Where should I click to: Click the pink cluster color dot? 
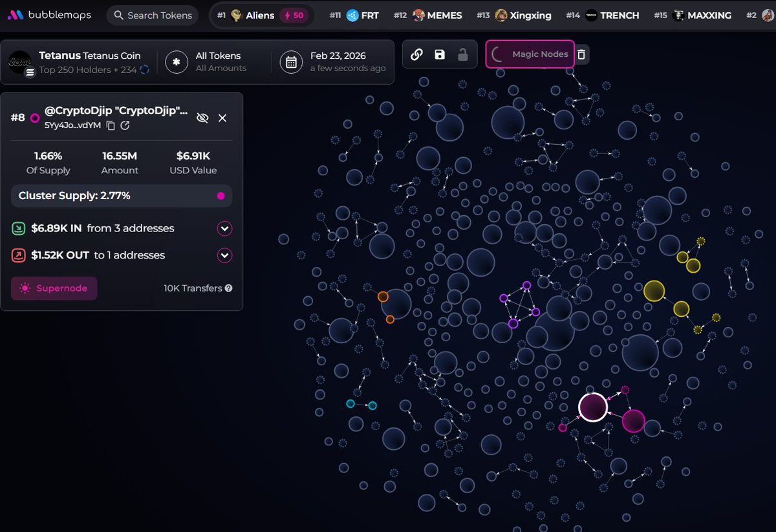coord(221,196)
